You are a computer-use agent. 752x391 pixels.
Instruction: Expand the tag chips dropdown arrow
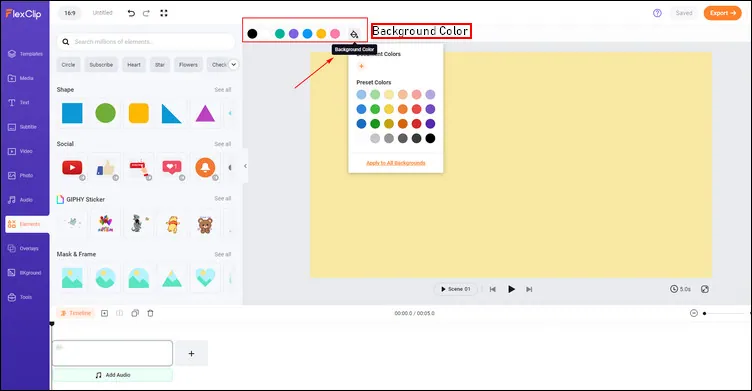click(x=233, y=64)
